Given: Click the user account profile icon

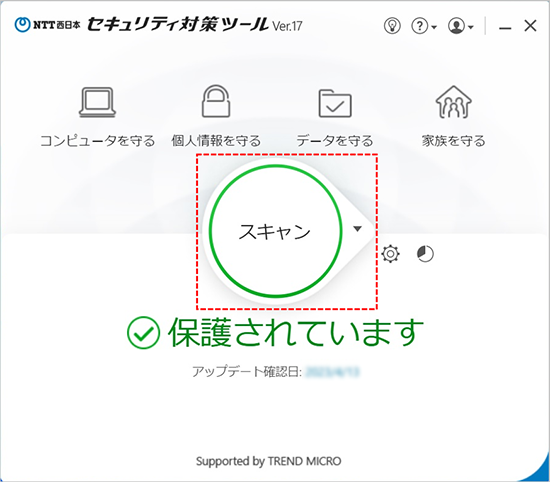Looking at the screenshot, I should (456, 26).
